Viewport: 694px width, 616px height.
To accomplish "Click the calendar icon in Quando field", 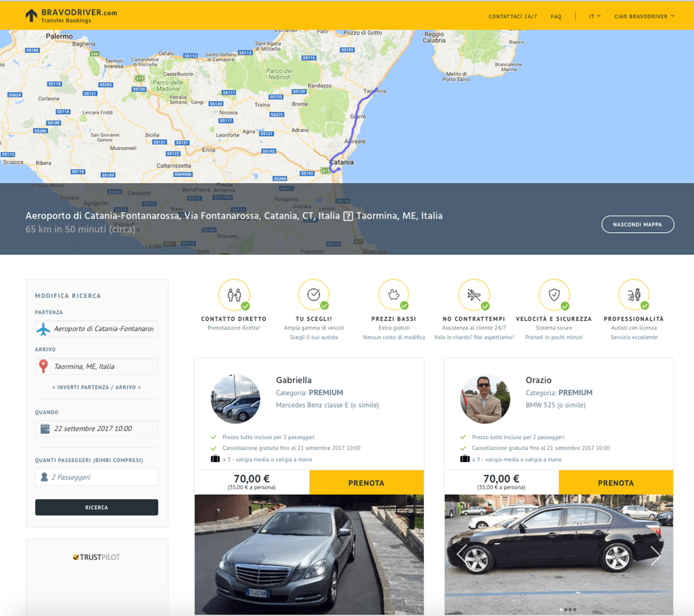I will coord(45,428).
